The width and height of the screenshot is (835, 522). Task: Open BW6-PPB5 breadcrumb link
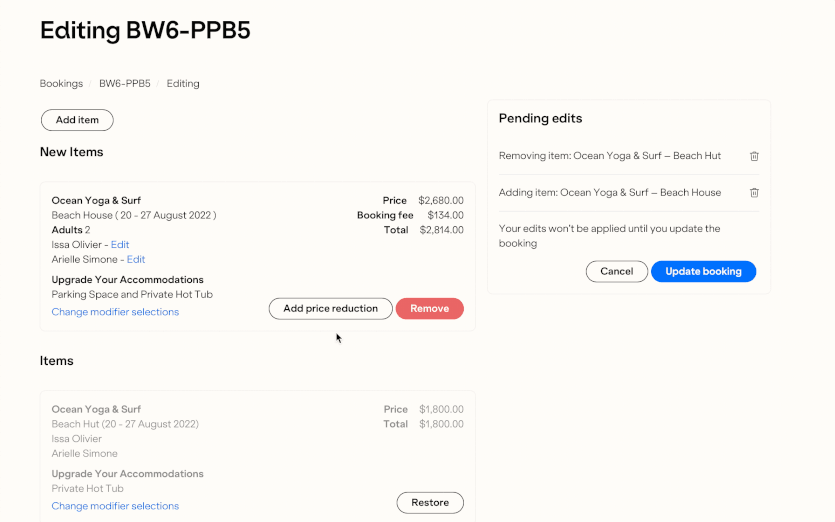[x=124, y=84]
